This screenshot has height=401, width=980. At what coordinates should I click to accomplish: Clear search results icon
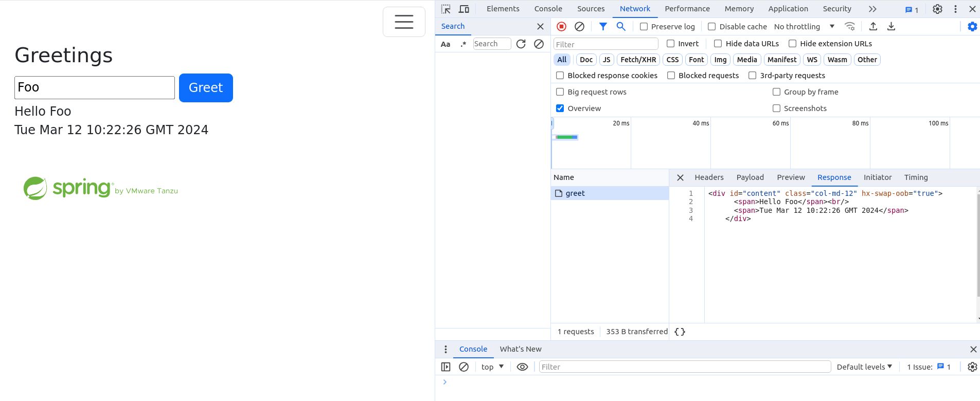point(539,44)
